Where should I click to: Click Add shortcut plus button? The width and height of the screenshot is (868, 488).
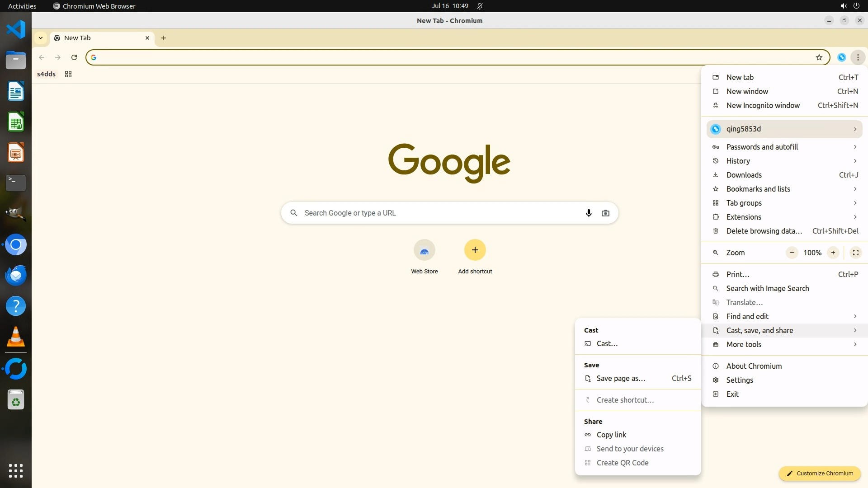pos(475,250)
